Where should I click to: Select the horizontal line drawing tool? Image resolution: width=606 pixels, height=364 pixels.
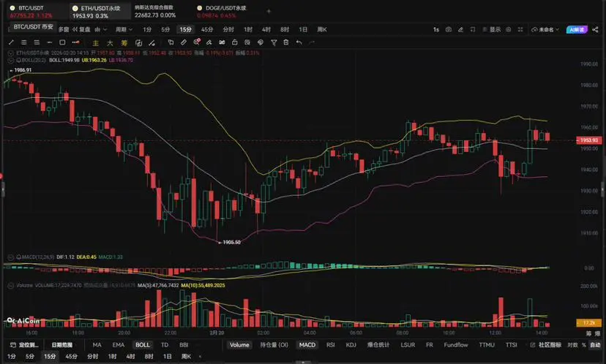[x=50, y=42]
